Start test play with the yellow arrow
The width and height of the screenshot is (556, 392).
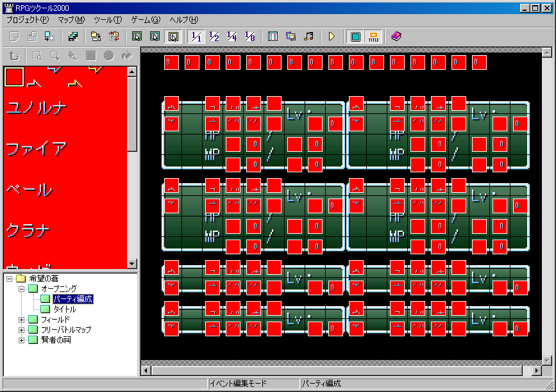coord(332,37)
